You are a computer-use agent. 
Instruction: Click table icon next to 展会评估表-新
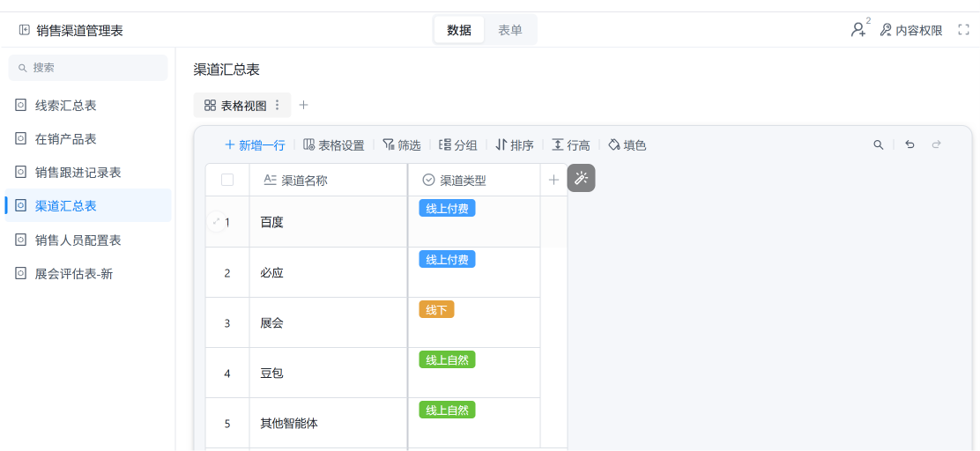[x=20, y=274]
